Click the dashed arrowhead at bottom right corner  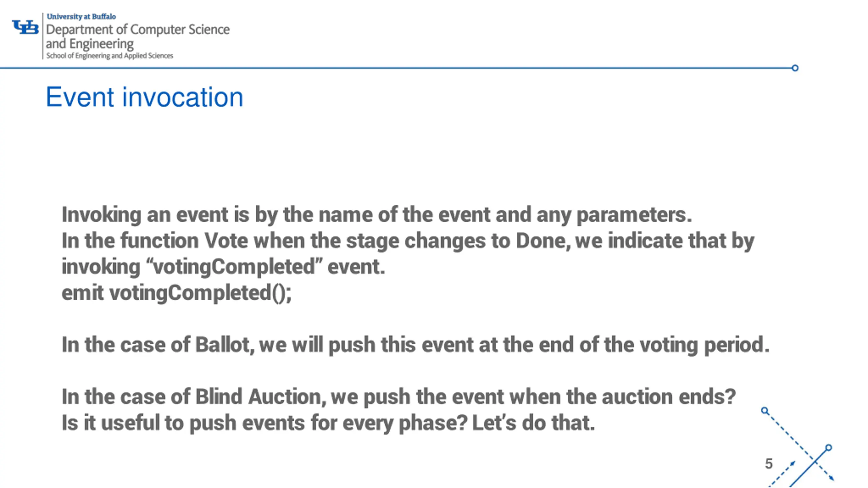click(832, 478)
